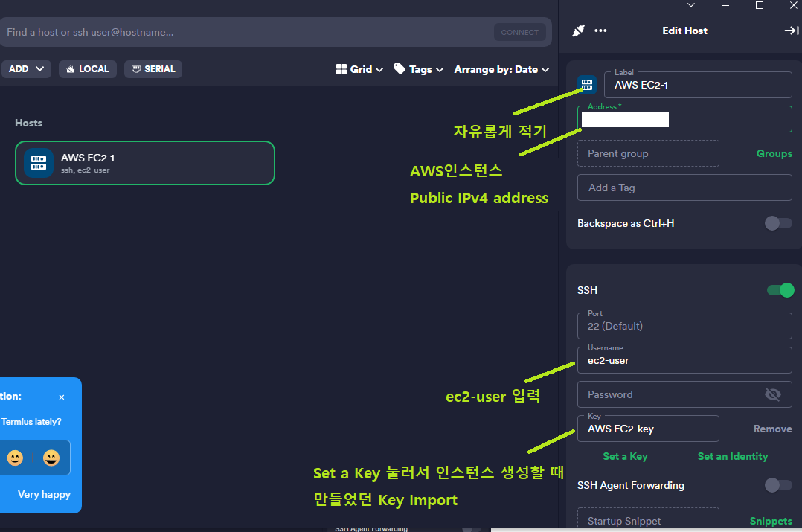Remove the AWS EC2-key key
The height and width of the screenshot is (532, 802).
pyautogui.click(x=772, y=429)
